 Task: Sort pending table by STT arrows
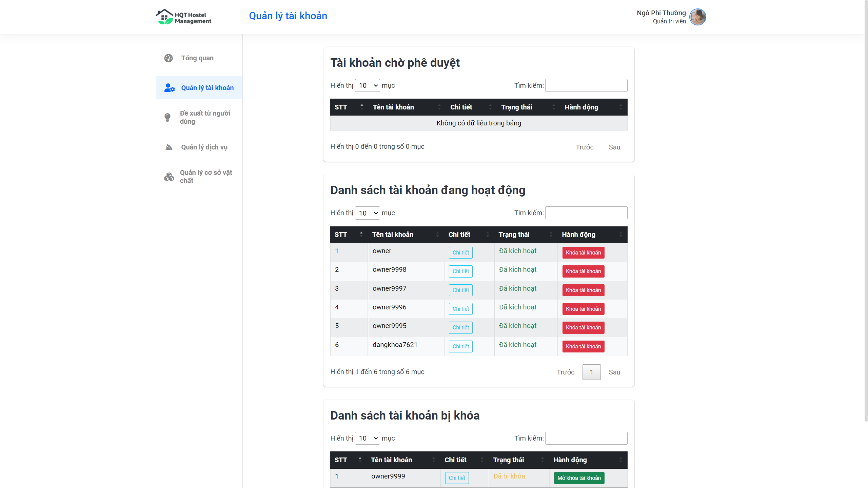tap(362, 107)
